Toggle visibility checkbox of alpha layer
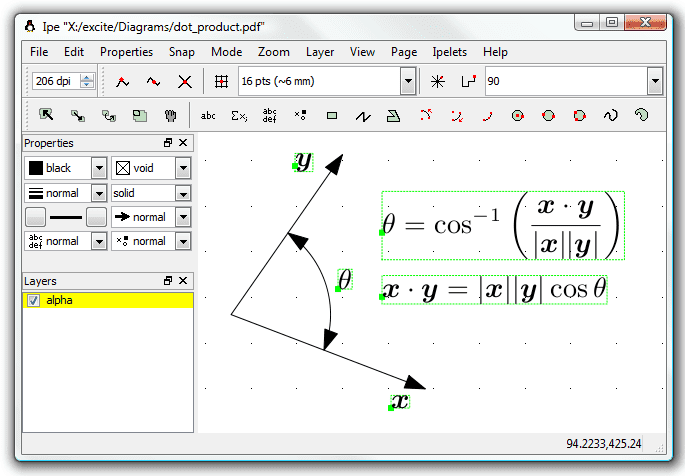The width and height of the screenshot is (685, 476). (x=33, y=300)
